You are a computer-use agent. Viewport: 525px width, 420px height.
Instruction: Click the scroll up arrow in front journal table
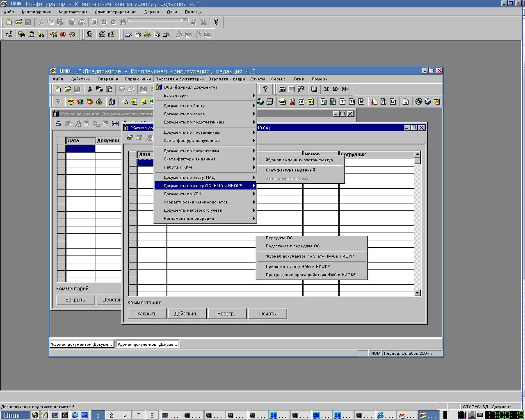pyautogui.click(x=418, y=154)
